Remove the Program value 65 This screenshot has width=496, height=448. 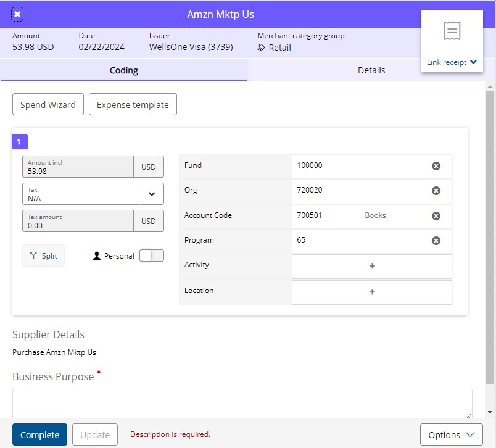click(436, 241)
